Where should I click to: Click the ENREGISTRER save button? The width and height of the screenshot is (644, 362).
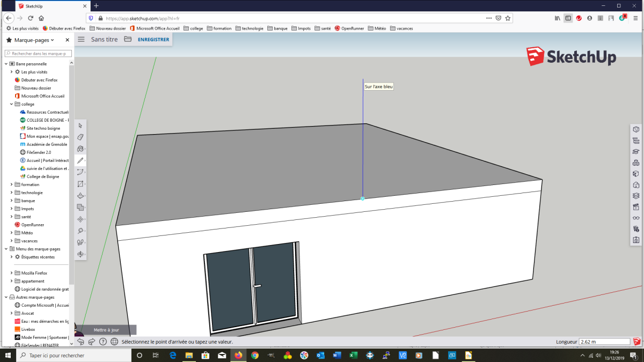click(153, 39)
